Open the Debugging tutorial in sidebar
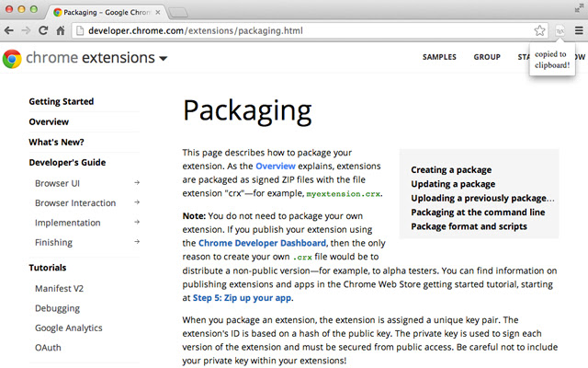This screenshot has height=368, width=588. [57, 308]
